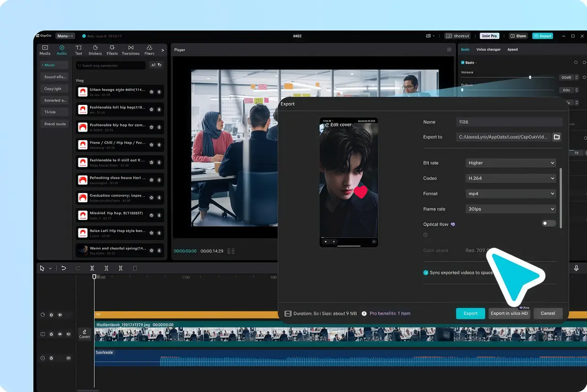Uncheck Sync exported videos to space
This screenshot has height=392, width=587.
tap(425, 272)
